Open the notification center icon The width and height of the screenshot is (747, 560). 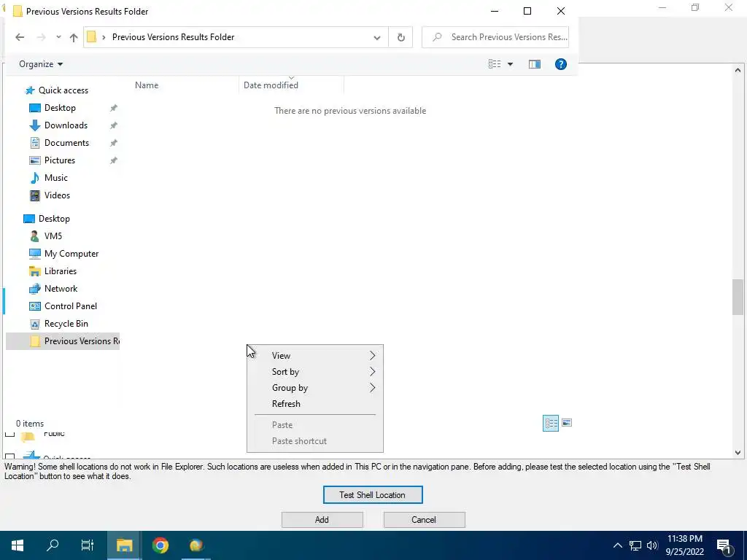[724, 545]
